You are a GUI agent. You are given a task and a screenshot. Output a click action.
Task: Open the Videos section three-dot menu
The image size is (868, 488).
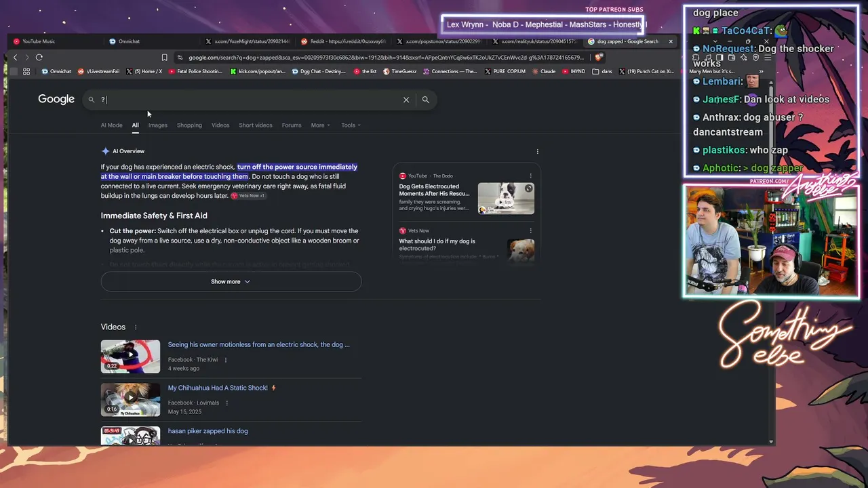pyautogui.click(x=135, y=327)
